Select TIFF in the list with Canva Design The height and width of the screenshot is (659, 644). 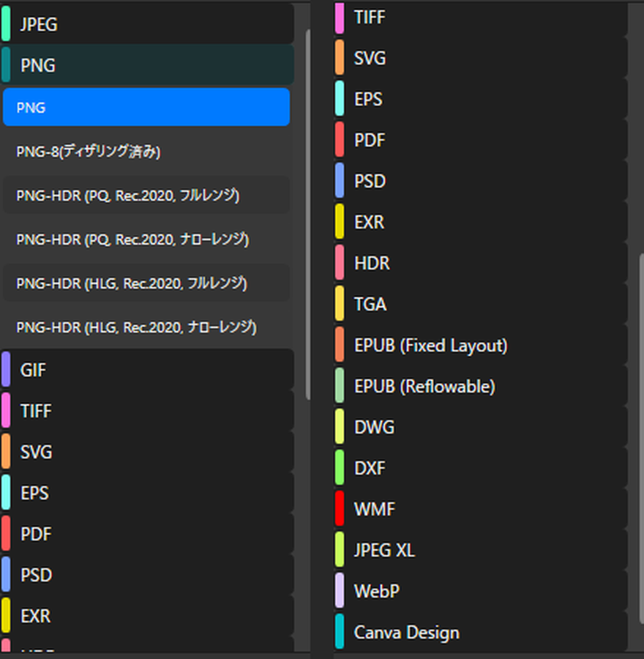(x=481, y=18)
